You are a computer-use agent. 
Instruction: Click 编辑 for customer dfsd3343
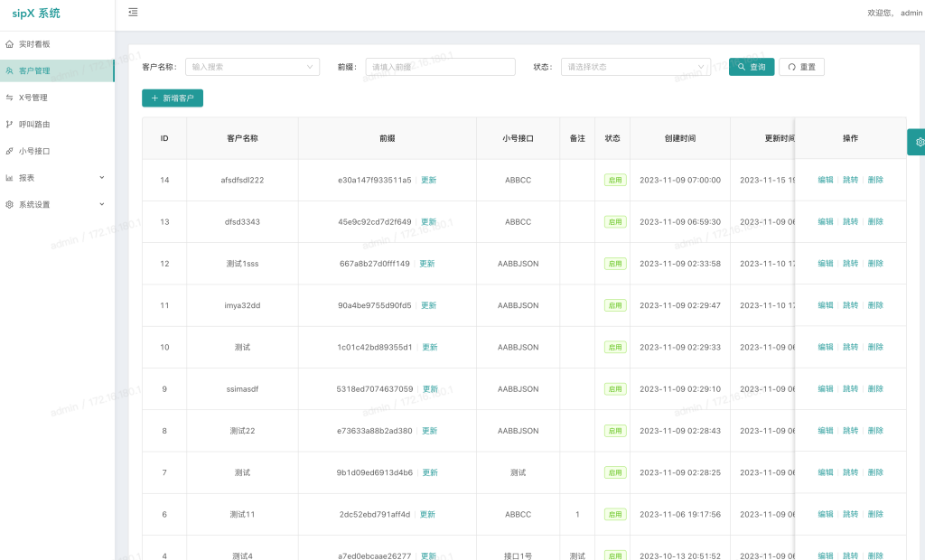coord(826,222)
